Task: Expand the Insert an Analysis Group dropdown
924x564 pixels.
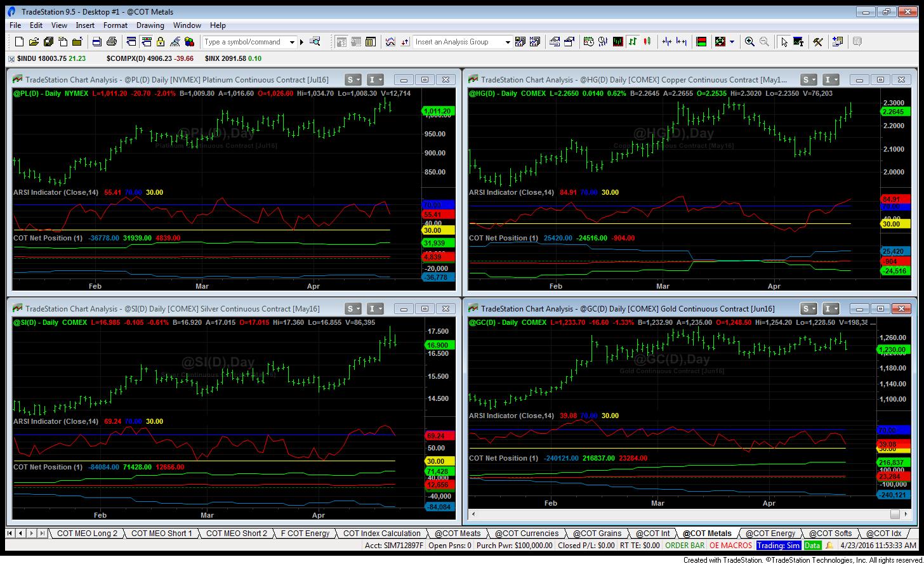Action: click(x=507, y=42)
